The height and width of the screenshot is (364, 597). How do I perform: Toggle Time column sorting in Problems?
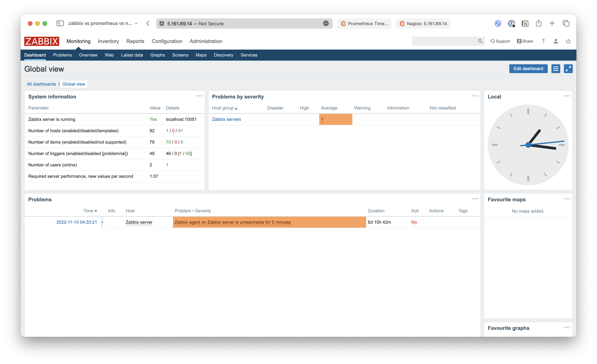90,211
